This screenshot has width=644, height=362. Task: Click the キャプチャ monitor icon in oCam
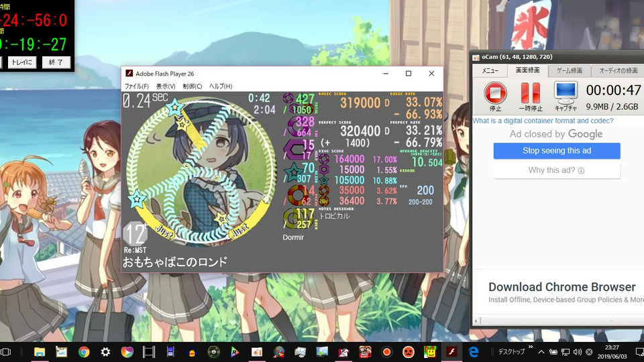tap(566, 96)
